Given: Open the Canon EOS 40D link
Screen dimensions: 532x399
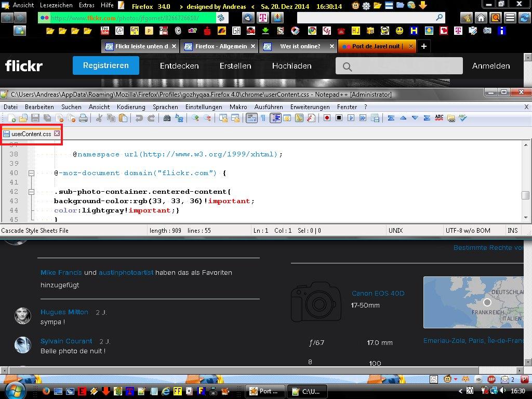Looking at the screenshot, I should [x=378, y=294].
